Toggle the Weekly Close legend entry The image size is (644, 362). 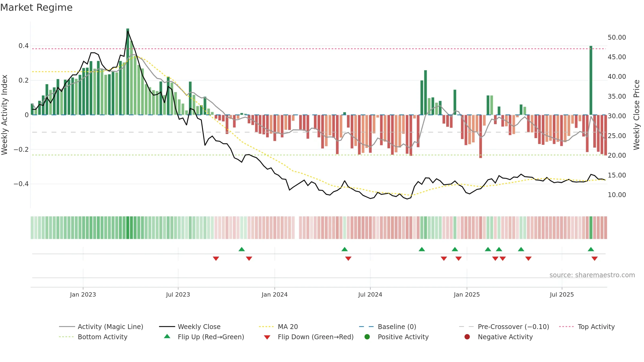pos(190,327)
